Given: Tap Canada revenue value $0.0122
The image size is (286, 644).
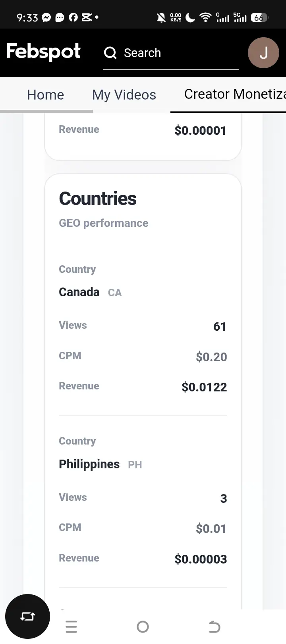Looking at the screenshot, I should click(204, 387).
